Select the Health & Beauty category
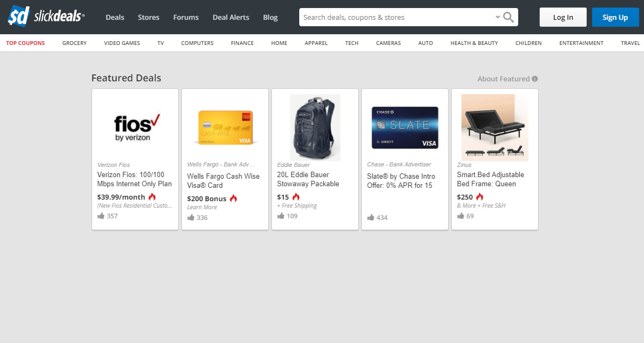The width and height of the screenshot is (644, 343). 474,43
